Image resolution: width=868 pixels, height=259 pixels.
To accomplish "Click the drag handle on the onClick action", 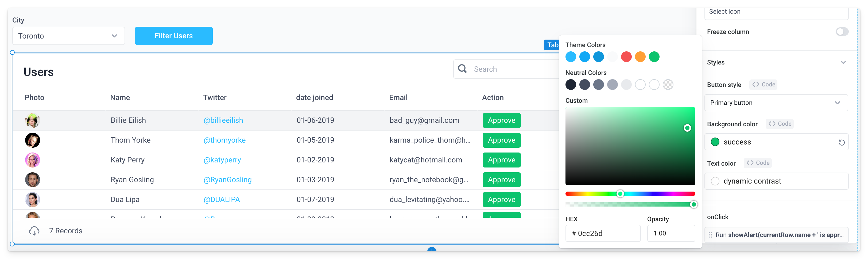I will tap(710, 235).
